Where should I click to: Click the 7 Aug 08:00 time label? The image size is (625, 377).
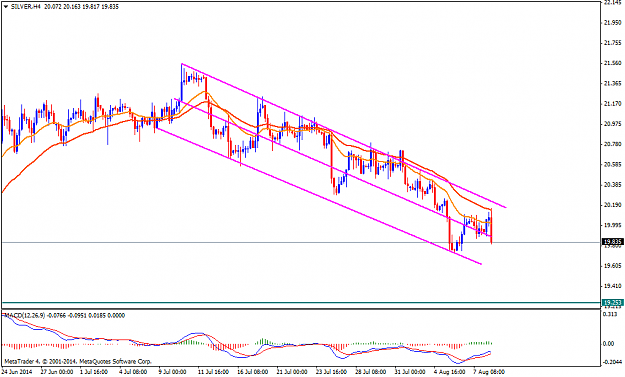tap(489, 372)
